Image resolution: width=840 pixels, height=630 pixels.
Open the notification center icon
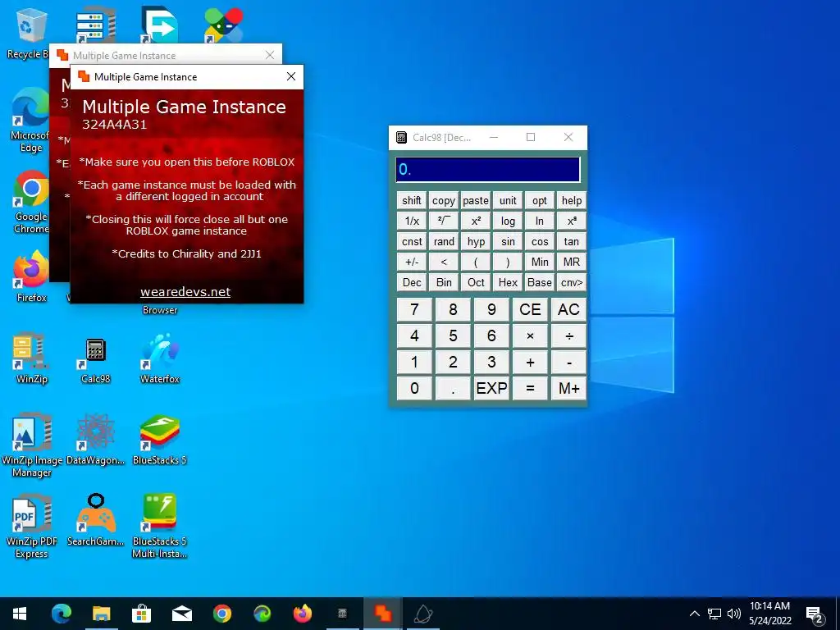click(x=815, y=614)
